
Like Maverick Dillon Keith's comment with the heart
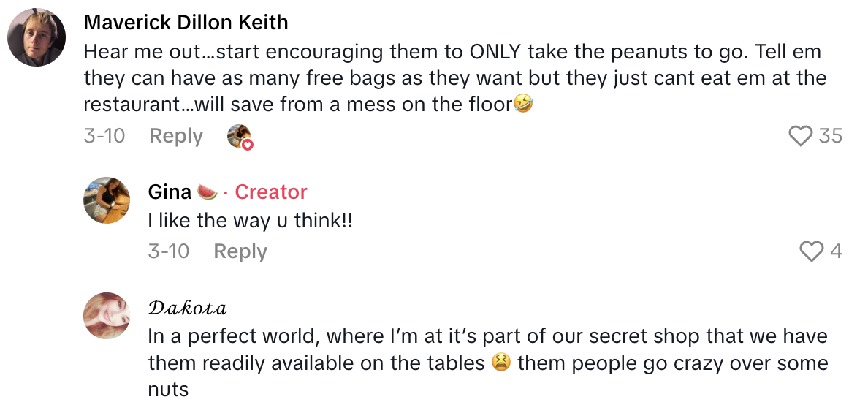[802, 136]
